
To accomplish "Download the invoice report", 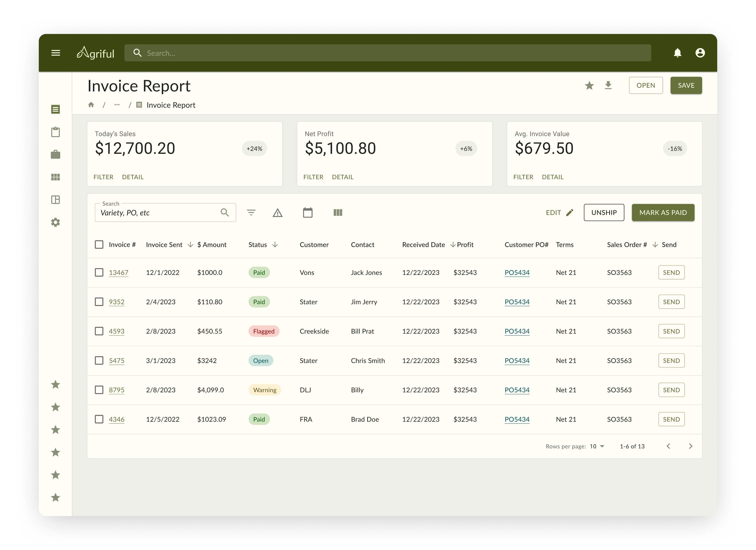I will [x=608, y=85].
